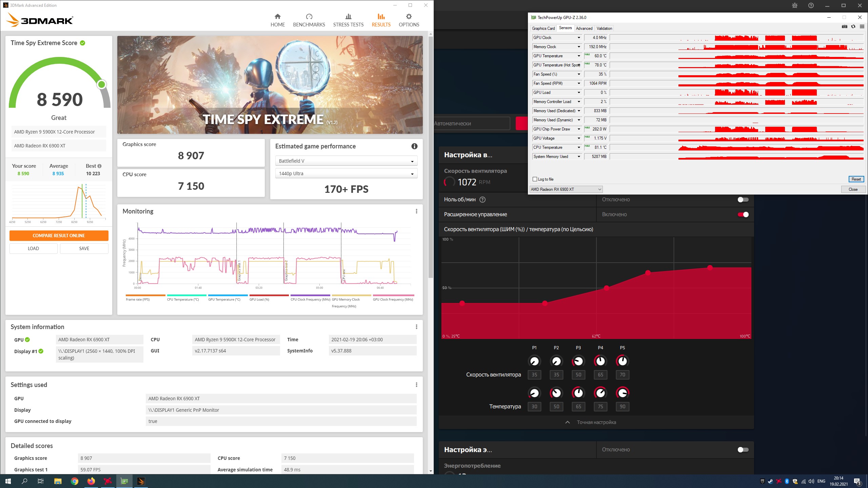Click GPU-Z refresh icon
This screenshot has height=488, width=868.
[x=853, y=27]
